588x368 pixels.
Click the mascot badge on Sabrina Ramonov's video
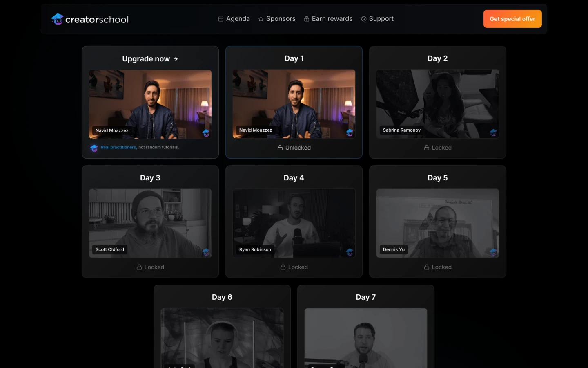493,132
